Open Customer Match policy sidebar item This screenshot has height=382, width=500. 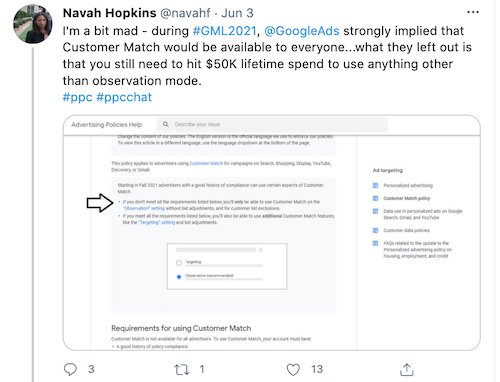click(x=407, y=198)
